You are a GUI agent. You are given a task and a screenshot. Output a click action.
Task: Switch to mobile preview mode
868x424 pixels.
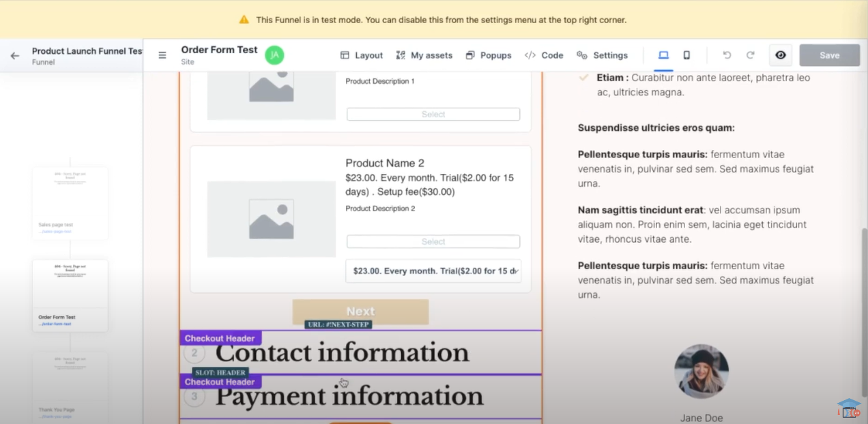[686, 55]
